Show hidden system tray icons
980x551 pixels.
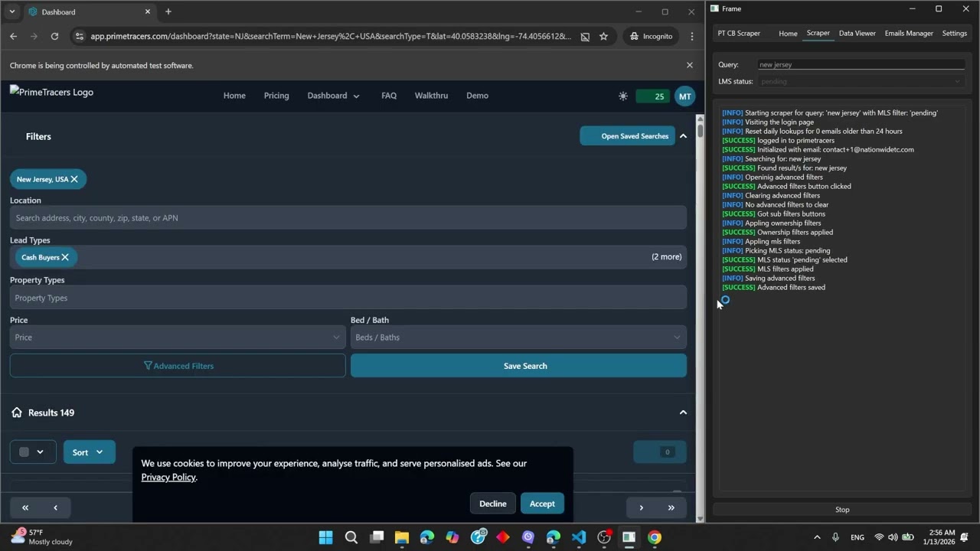click(817, 537)
